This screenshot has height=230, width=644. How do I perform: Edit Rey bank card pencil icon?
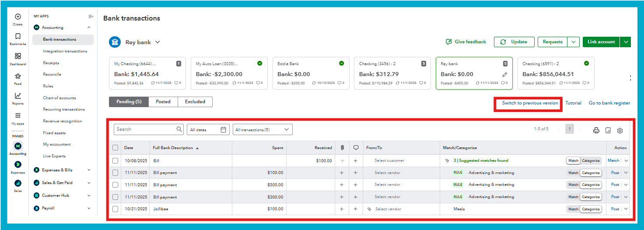[505, 75]
